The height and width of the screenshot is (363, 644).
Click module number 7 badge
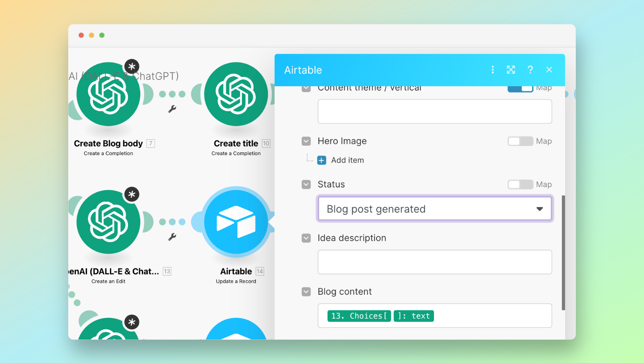[151, 144]
